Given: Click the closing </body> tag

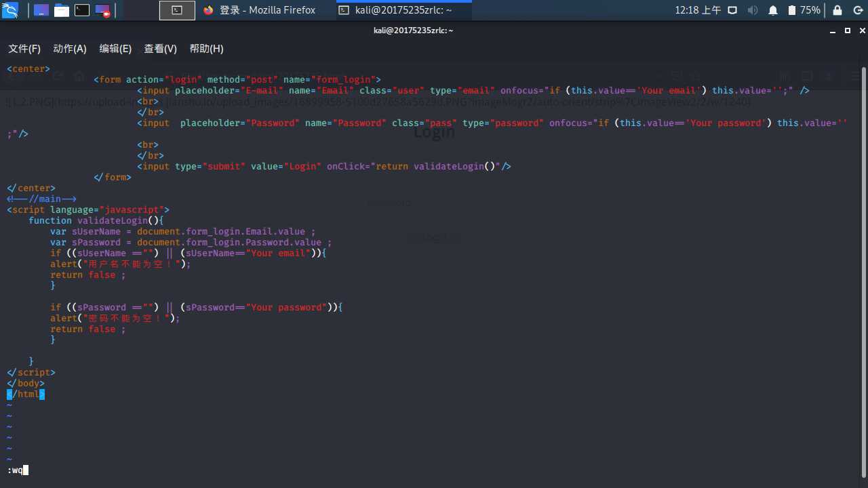Looking at the screenshot, I should (x=26, y=383).
